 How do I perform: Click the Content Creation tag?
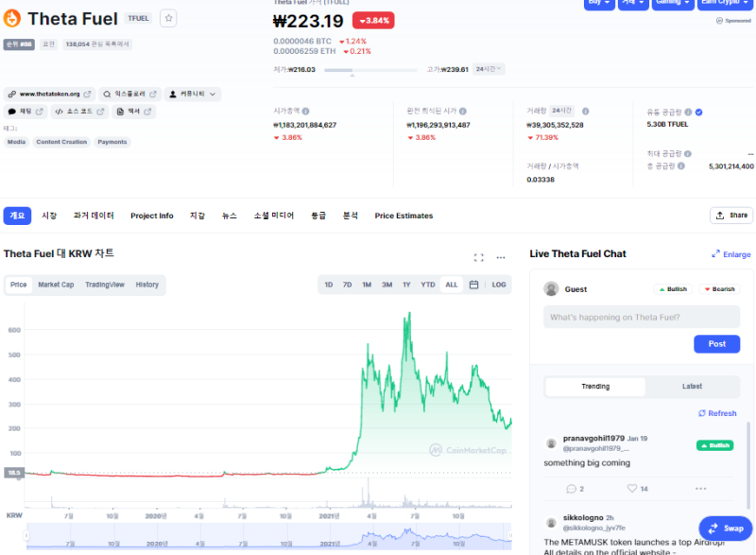[61, 142]
